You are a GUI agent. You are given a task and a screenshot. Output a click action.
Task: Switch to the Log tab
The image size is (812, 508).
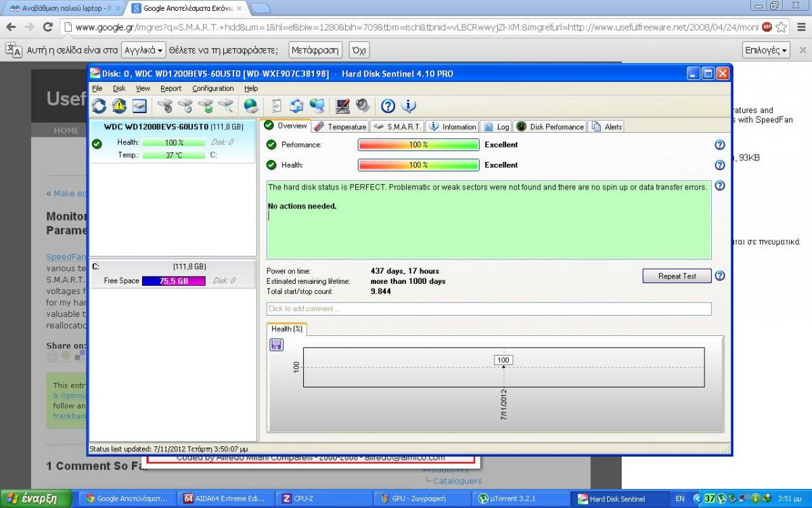pyautogui.click(x=496, y=127)
